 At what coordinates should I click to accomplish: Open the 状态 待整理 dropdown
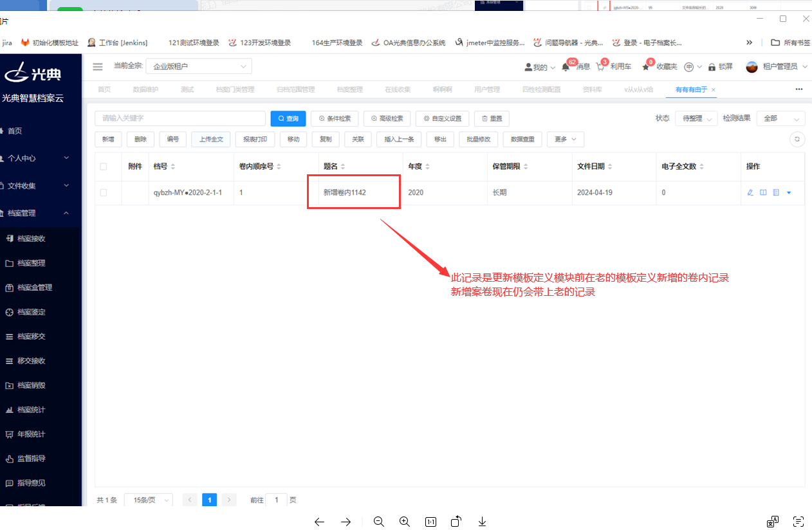[696, 118]
